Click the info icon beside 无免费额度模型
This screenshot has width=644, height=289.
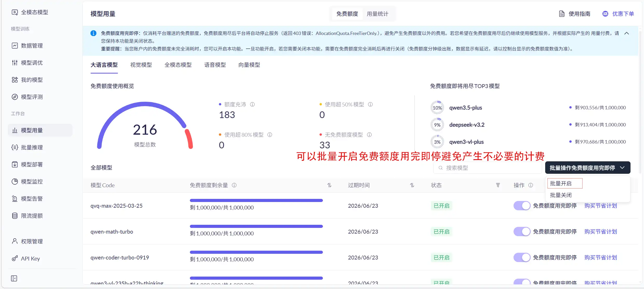pyautogui.click(x=369, y=135)
